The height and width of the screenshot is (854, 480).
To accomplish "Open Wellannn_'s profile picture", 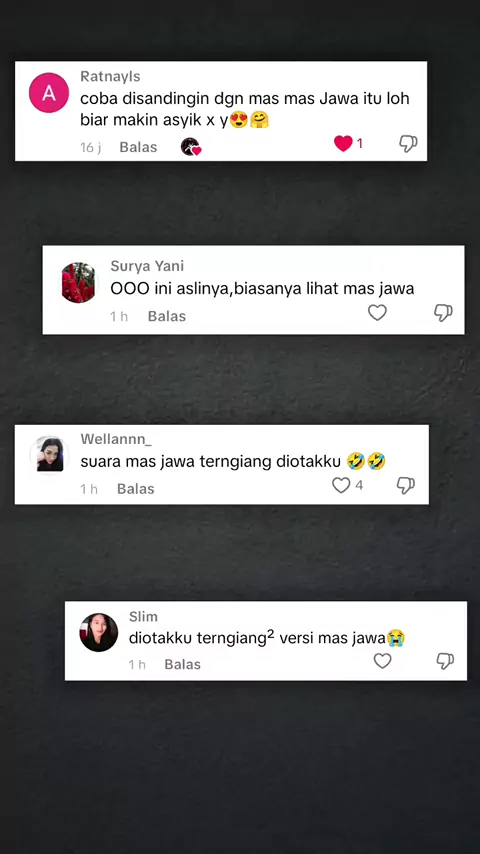I will click(x=49, y=455).
